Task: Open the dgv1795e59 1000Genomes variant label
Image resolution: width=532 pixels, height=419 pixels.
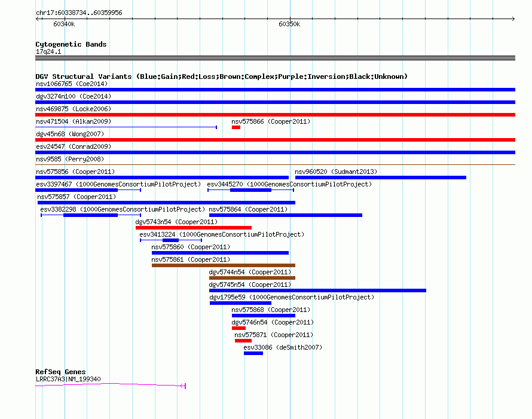Action: [x=292, y=297]
